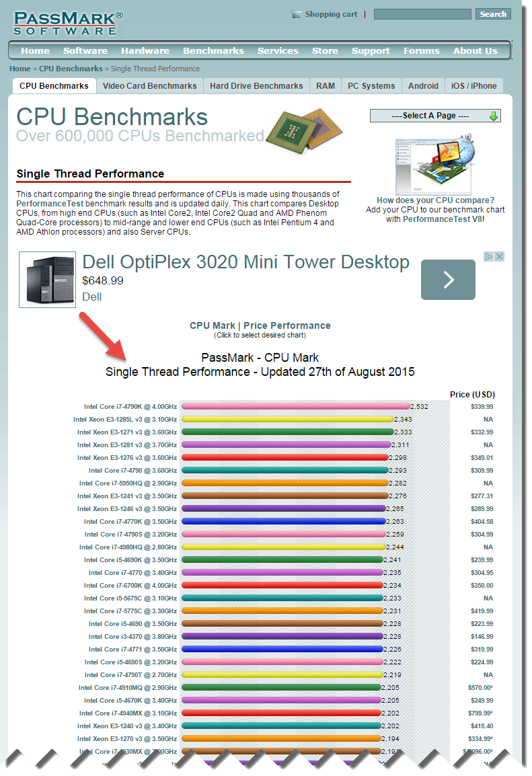Click Intel Xeon E3-1240 v3 @ 3.40GHz label

pyautogui.click(x=126, y=726)
